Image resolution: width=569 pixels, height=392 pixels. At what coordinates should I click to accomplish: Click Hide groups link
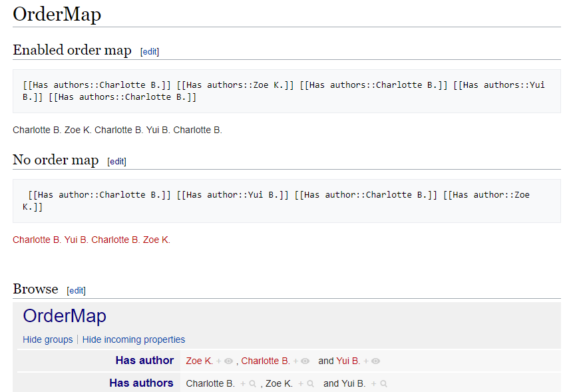coord(47,339)
